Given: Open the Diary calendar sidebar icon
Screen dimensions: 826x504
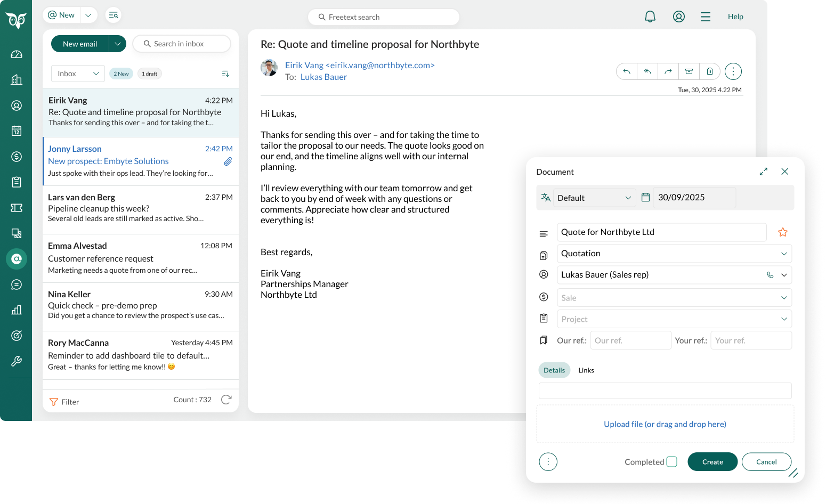Looking at the screenshot, I should [x=17, y=131].
